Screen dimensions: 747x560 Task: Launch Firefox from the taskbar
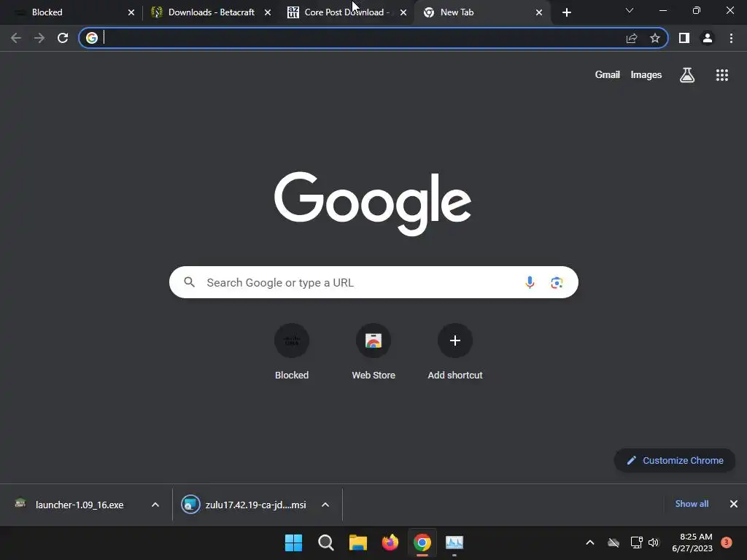click(390, 542)
